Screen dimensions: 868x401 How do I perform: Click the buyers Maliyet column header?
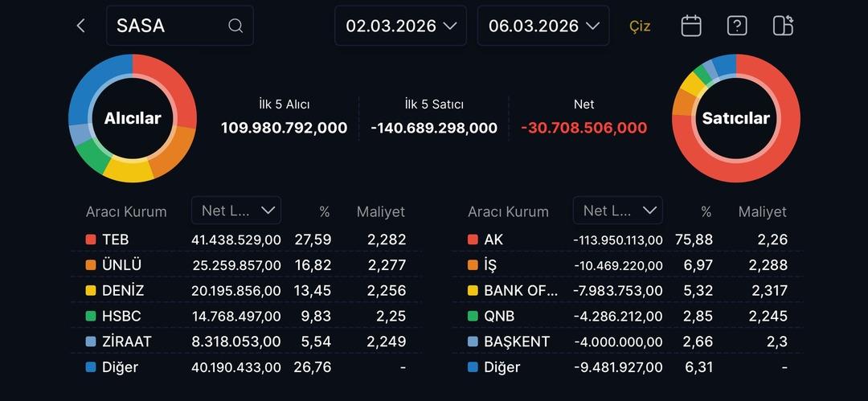pyautogui.click(x=380, y=212)
